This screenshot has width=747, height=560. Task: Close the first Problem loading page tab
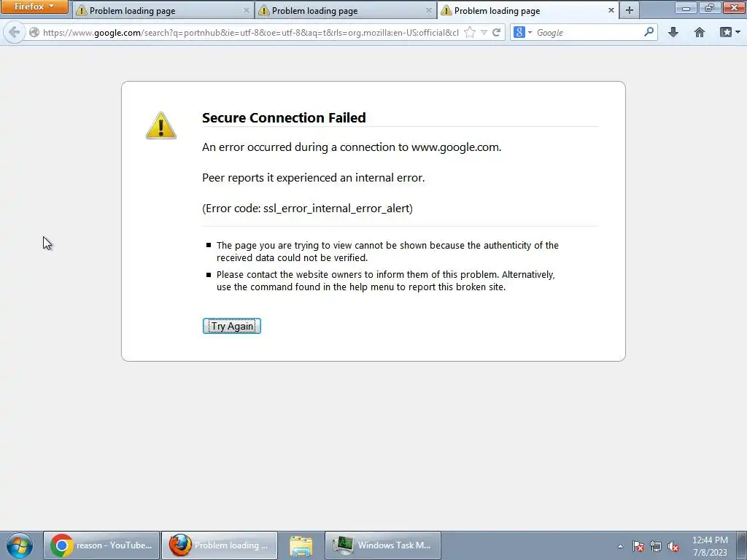(x=246, y=10)
